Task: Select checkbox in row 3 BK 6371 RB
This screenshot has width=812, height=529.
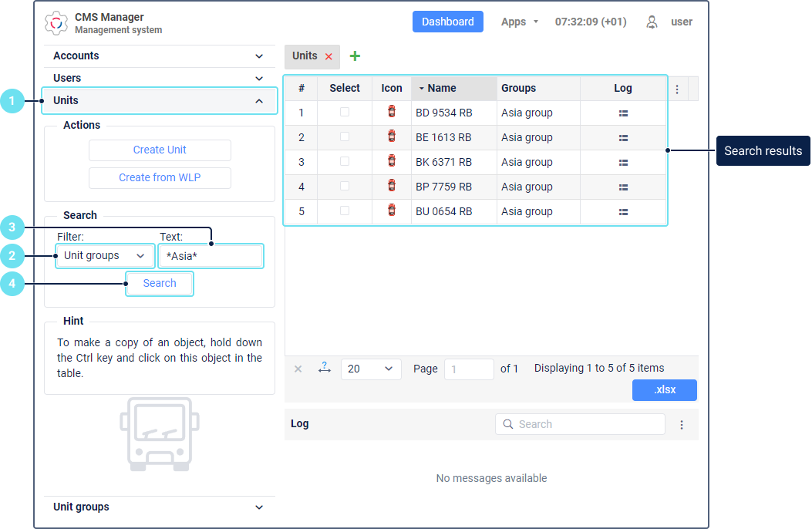Action: coord(345,162)
